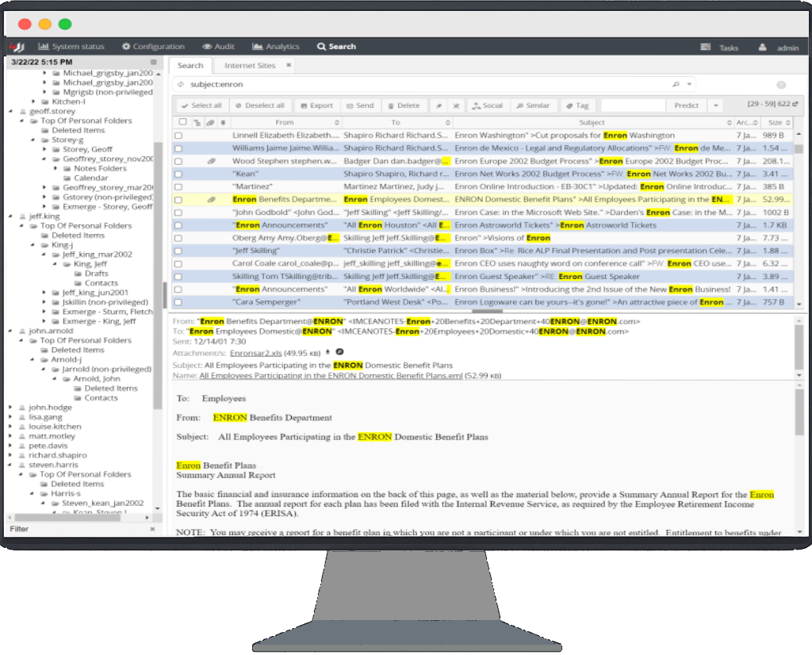Open dropdown arrow next to Predict

pos(716,105)
